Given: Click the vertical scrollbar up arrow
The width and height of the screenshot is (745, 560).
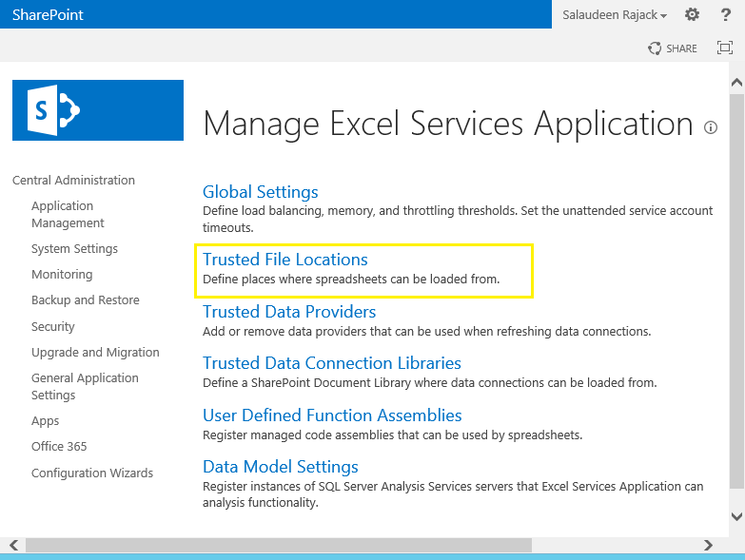Looking at the screenshot, I should coord(736,83).
